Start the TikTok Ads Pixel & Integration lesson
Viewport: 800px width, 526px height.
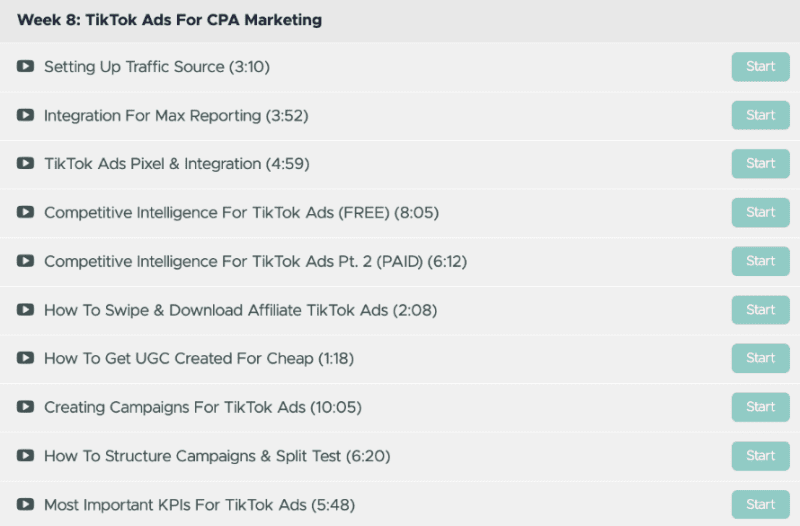coord(760,163)
